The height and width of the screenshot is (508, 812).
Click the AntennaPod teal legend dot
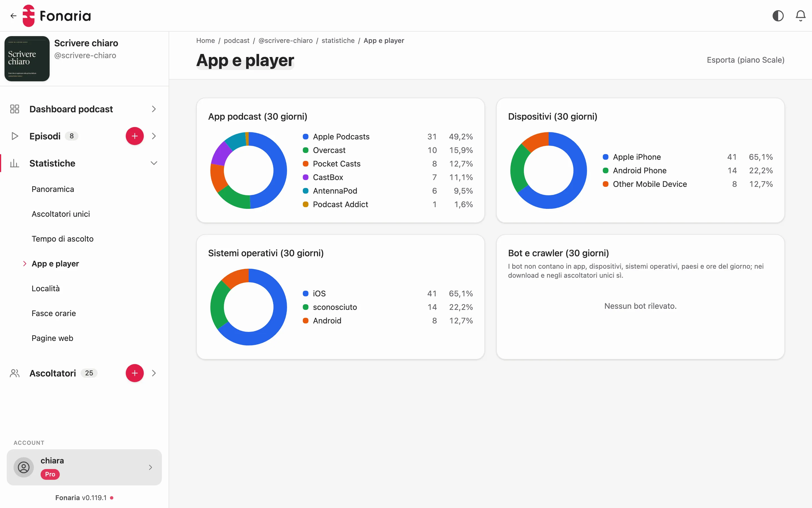tap(306, 191)
